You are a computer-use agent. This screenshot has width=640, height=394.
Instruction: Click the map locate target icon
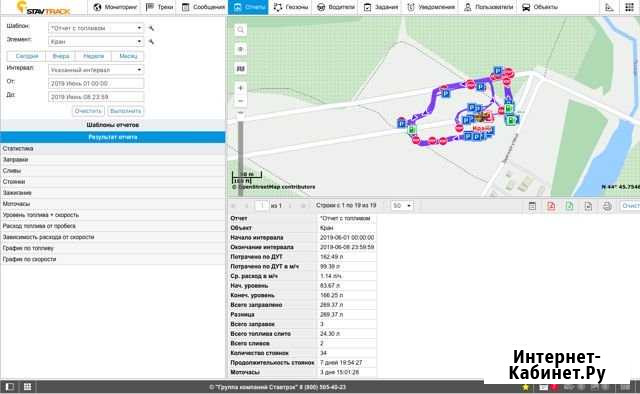point(241,49)
